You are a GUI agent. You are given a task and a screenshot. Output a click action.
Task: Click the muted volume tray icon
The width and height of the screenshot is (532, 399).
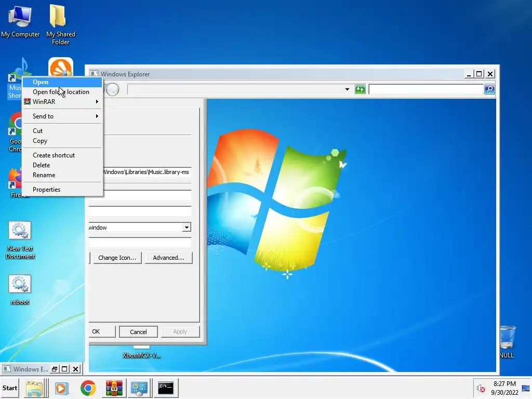(x=481, y=388)
